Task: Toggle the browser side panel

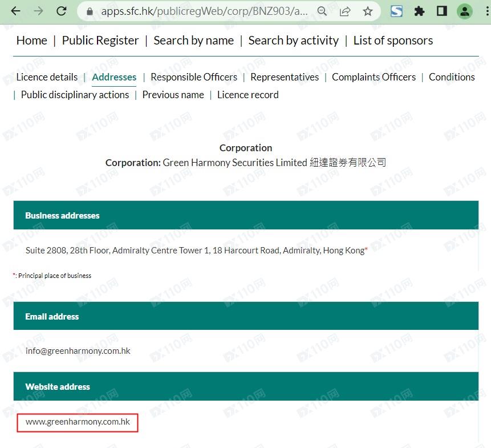Action: point(442,11)
